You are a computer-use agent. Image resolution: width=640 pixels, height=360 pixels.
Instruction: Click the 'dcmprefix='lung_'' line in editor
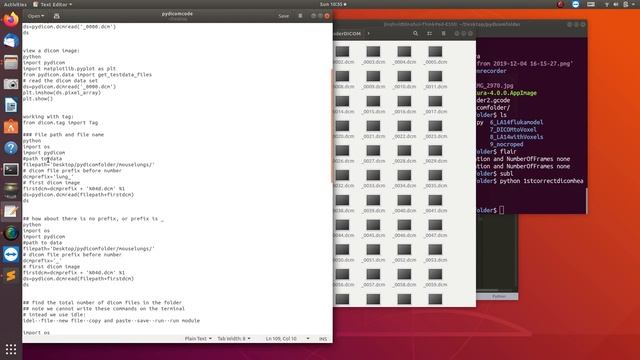[x=48, y=177]
